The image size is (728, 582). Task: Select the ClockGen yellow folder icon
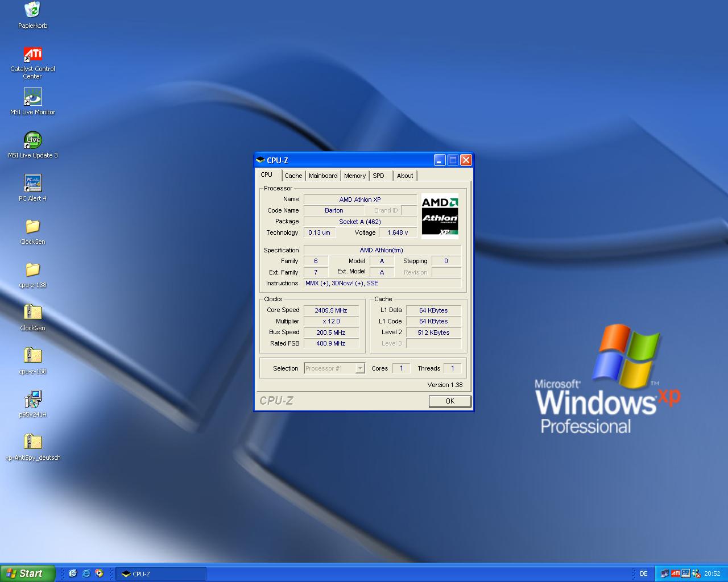(x=32, y=226)
